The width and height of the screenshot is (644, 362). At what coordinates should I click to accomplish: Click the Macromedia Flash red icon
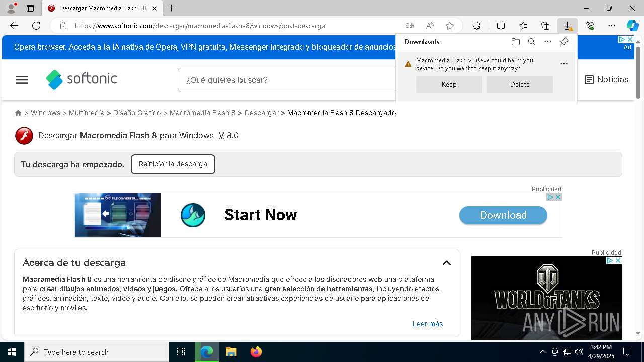pyautogui.click(x=24, y=136)
